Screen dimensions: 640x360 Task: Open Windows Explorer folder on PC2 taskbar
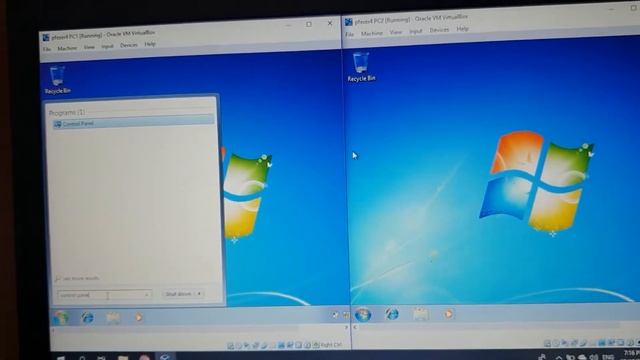click(x=420, y=314)
